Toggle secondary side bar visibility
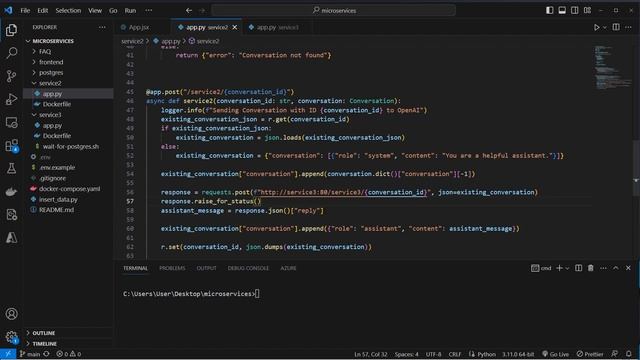640x360 pixels. (575, 10)
